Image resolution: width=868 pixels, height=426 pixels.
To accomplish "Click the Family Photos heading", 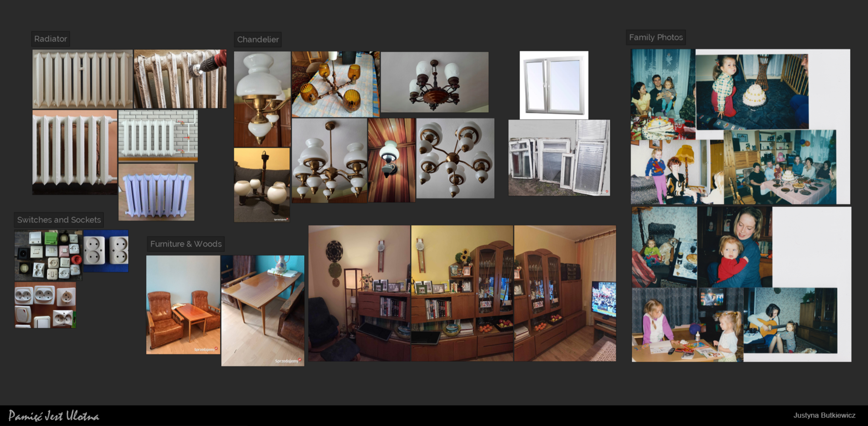I will click(655, 37).
